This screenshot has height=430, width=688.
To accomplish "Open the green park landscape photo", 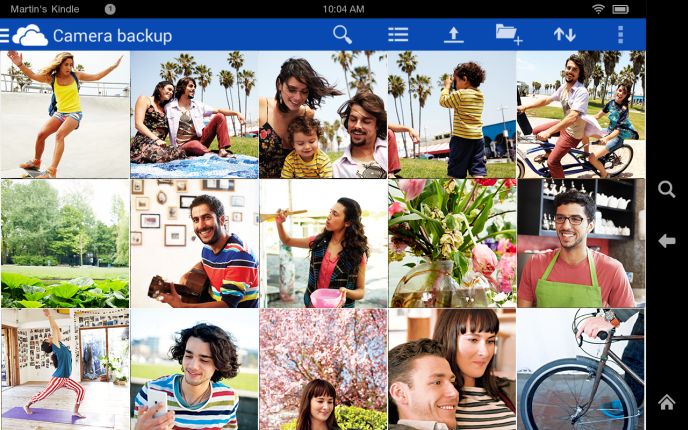I will click(x=65, y=243).
